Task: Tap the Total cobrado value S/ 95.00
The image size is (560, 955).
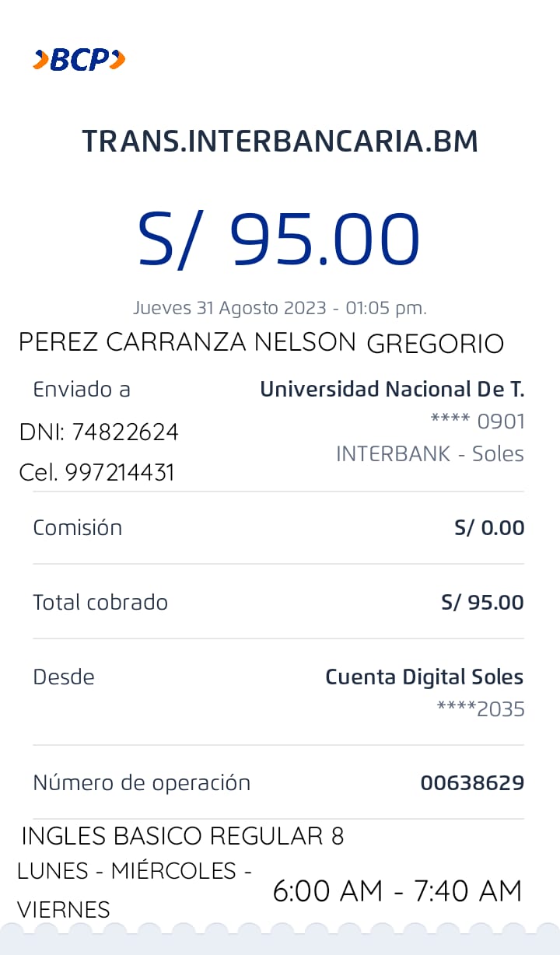Action: point(482,602)
